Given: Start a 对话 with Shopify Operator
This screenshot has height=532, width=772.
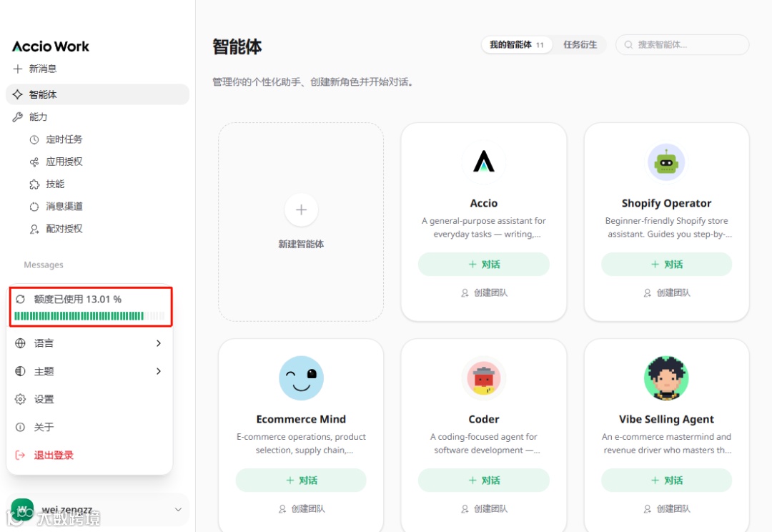Looking at the screenshot, I should (x=666, y=265).
